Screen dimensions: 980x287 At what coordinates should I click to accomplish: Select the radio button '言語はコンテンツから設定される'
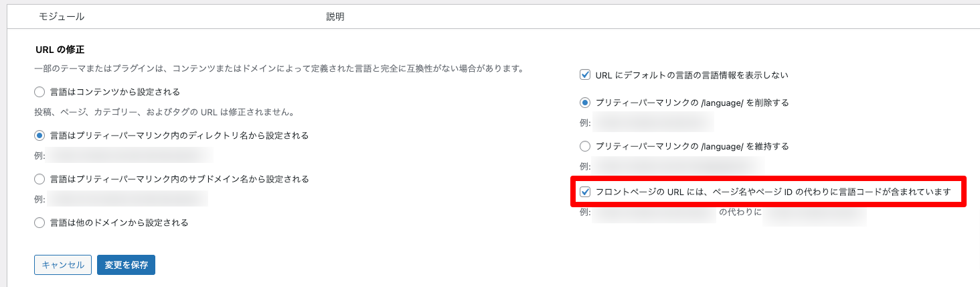tap(39, 92)
